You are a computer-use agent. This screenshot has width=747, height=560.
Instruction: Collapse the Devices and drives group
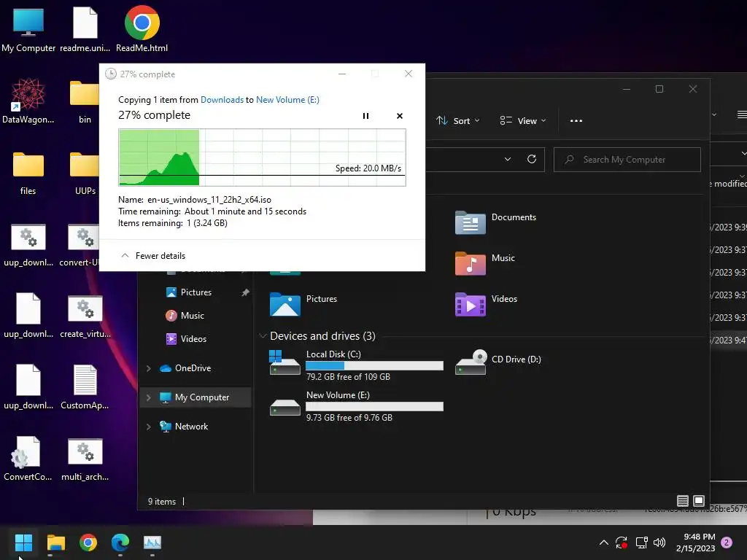(x=263, y=335)
